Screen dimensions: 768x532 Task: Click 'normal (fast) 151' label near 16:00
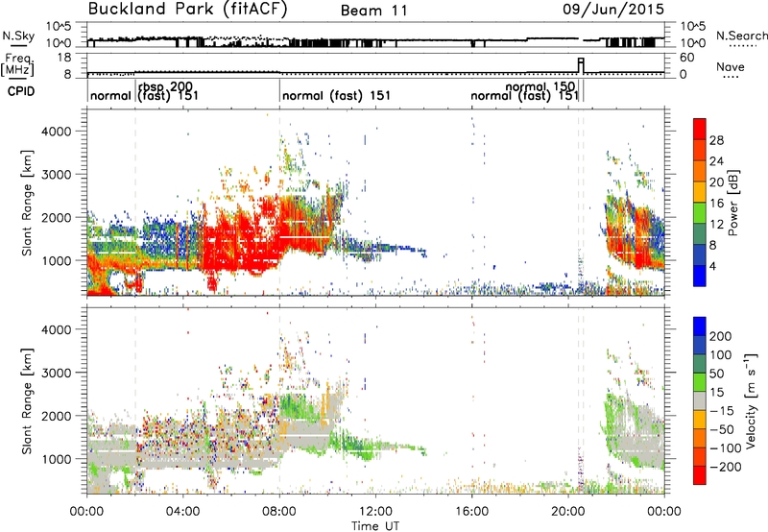(x=524, y=95)
